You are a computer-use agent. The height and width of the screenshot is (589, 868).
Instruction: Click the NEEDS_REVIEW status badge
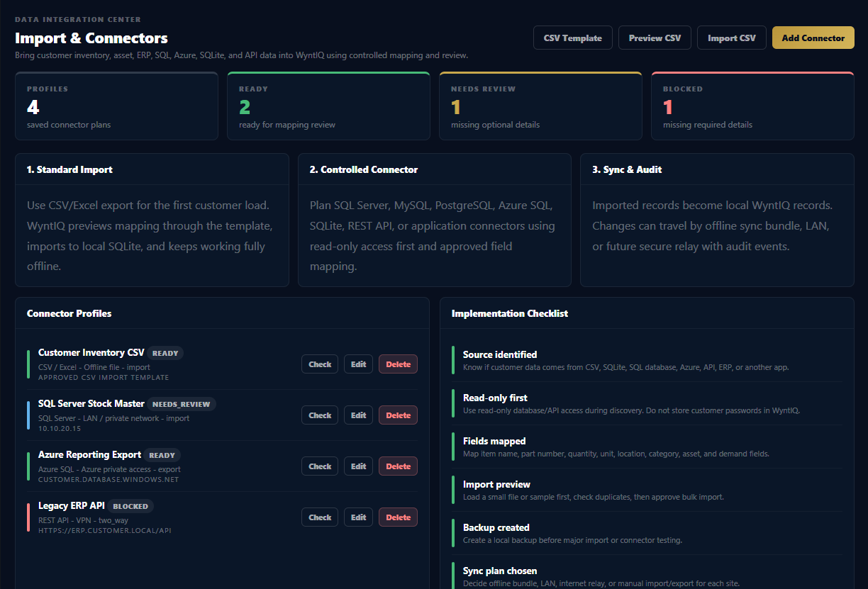[181, 404]
